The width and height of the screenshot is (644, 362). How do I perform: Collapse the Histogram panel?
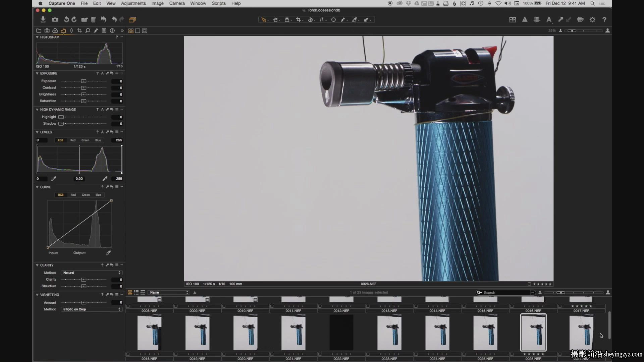click(37, 37)
